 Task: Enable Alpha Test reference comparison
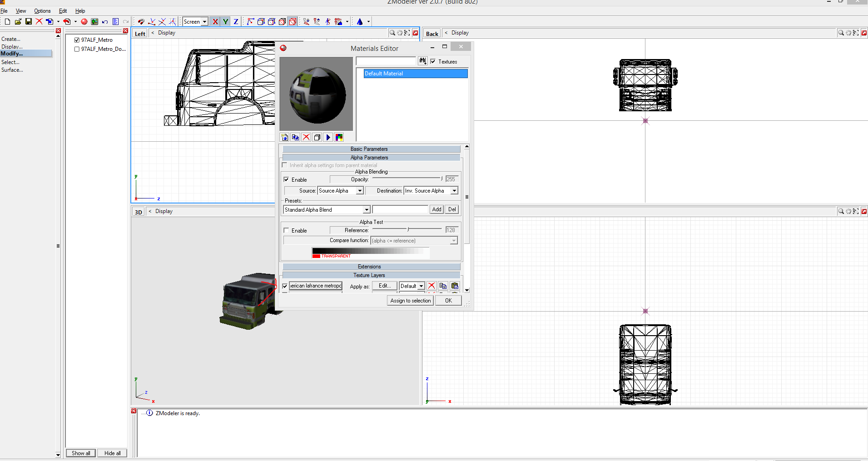point(287,230)
